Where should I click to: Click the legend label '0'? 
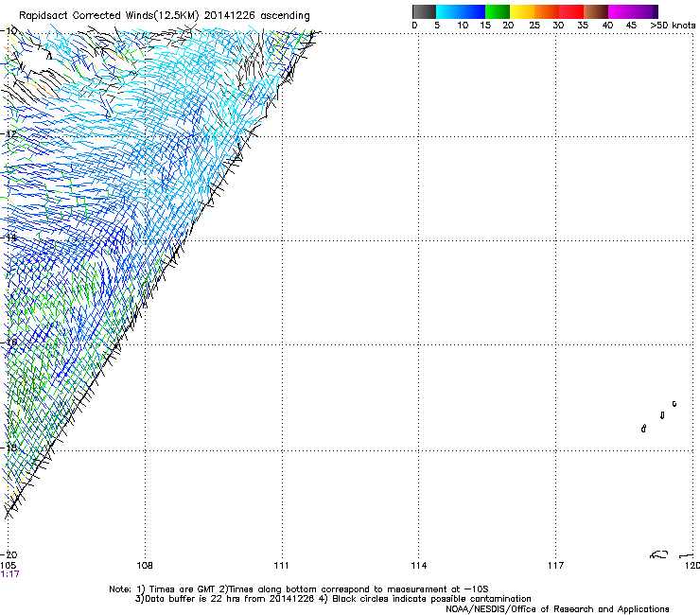pos(414,26)
